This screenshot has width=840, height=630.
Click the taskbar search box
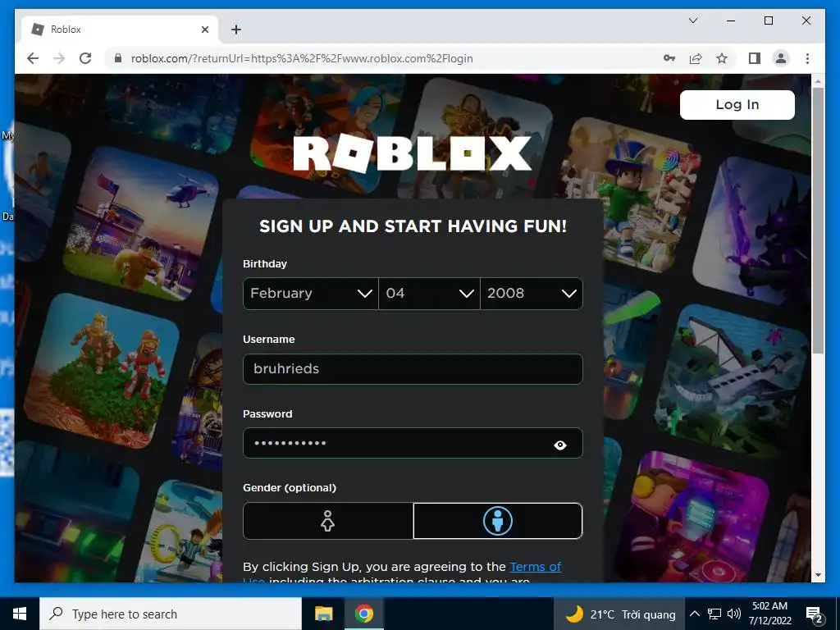click(x=171, y=614)
